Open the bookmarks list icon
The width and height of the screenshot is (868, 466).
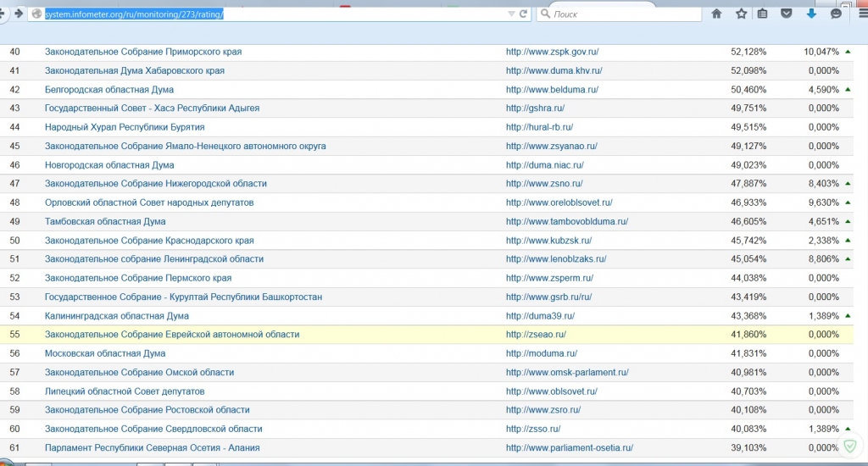[762, 14]
